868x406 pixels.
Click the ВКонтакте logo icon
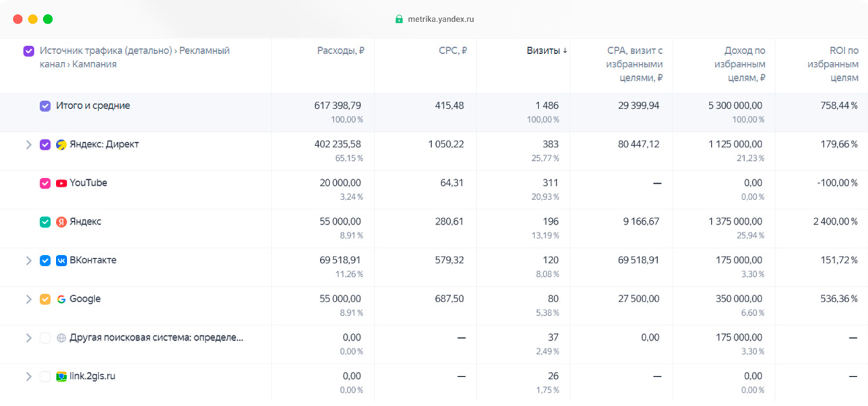click(61, 261)
